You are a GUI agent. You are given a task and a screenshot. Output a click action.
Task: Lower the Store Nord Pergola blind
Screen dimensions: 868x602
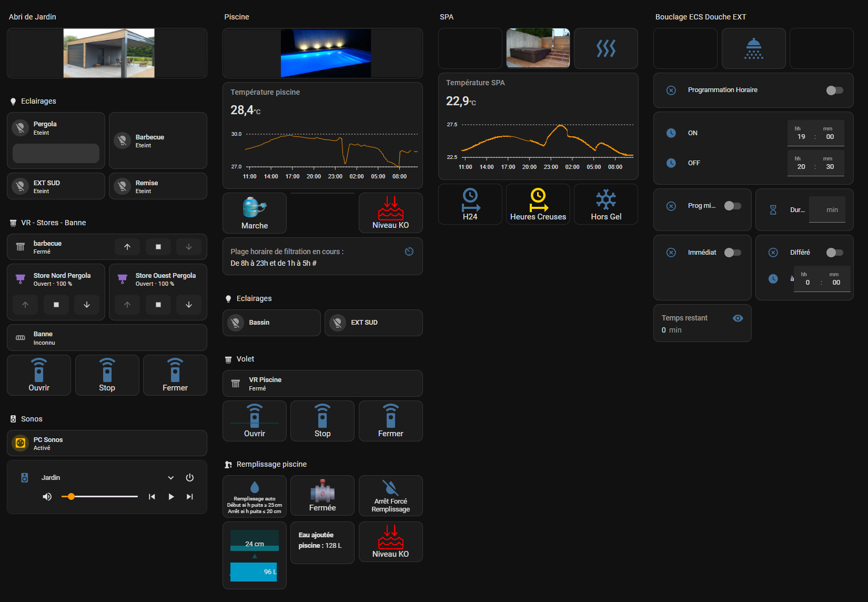click(x=87, y=305)
